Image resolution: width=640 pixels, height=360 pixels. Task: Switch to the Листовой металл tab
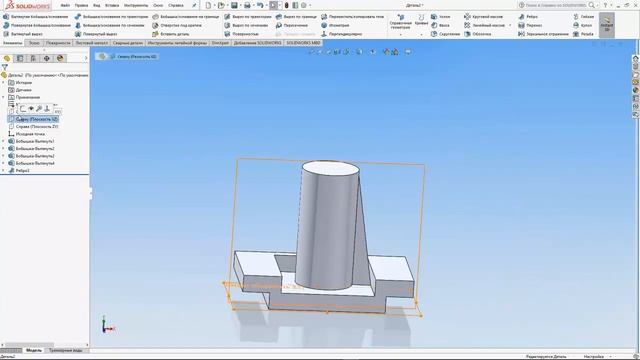tap(92, 43)
